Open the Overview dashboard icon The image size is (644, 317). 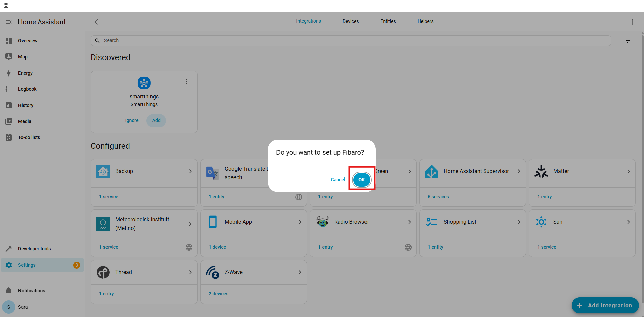9,41
